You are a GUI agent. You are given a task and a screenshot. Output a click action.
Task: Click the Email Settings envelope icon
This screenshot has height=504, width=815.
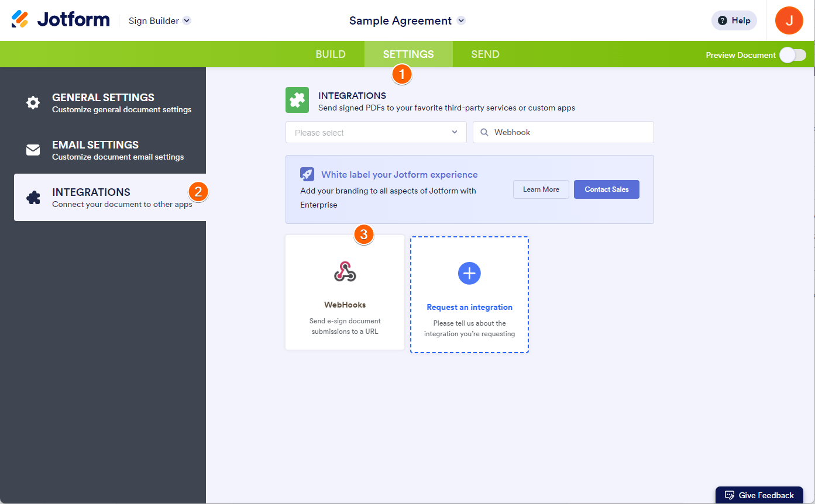(x=33, y=150)
